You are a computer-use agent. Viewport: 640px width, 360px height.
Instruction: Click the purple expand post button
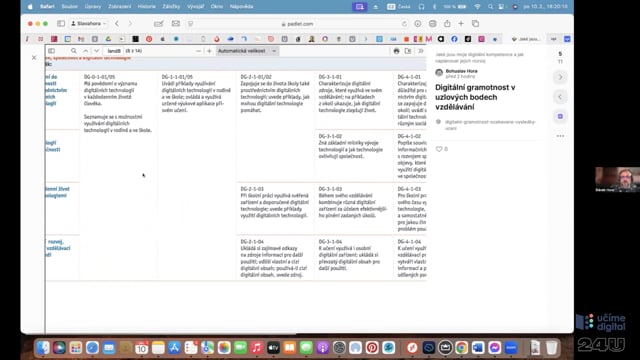[x=560, y=116]
